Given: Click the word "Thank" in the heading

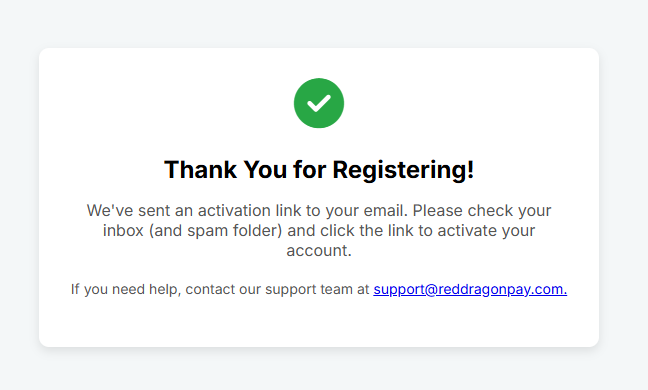Looking at the screenshot, I should [200, 170].
